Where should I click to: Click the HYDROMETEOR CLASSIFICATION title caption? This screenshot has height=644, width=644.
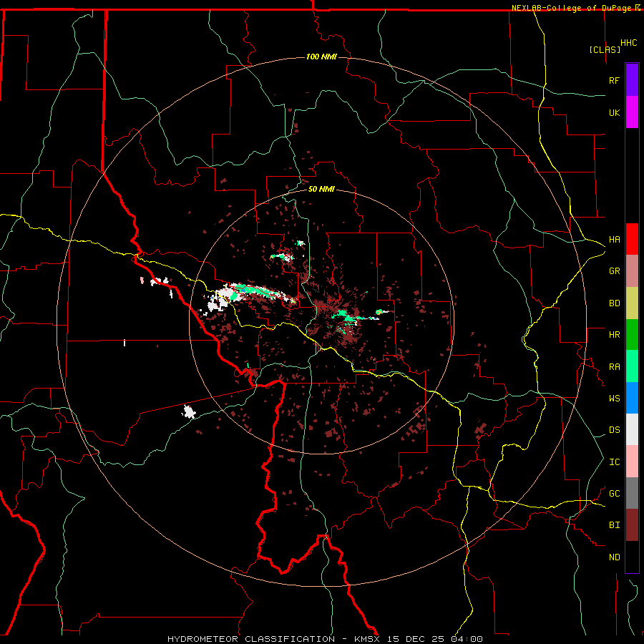point(251,639)
